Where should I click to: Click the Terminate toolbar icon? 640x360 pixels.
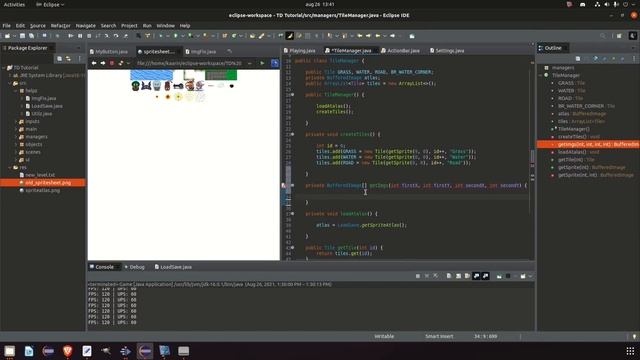pos(89,36)
